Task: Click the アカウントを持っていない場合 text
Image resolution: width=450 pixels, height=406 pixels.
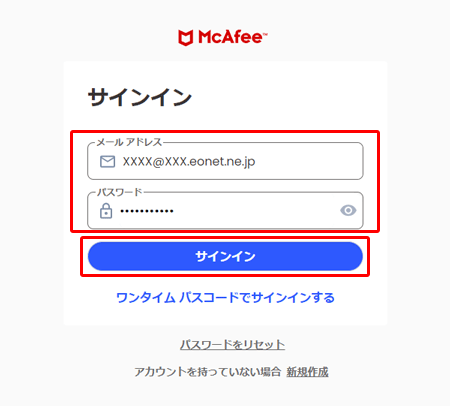Action: pos(208,372)
